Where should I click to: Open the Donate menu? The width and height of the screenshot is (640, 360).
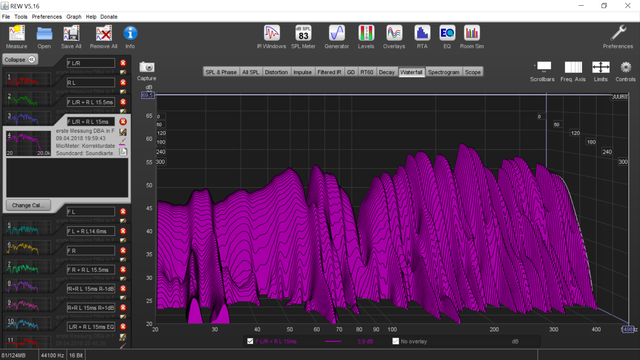(109, 17)
